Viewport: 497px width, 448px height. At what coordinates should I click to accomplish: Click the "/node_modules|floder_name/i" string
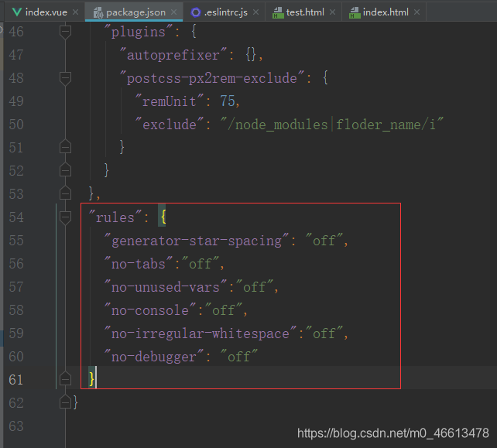332,125
